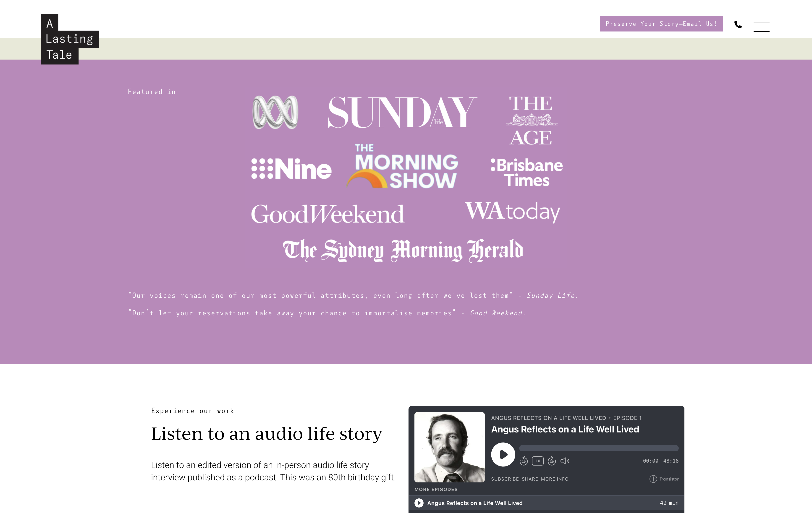Go home via A Lasting Tale logo

(69, 39)
